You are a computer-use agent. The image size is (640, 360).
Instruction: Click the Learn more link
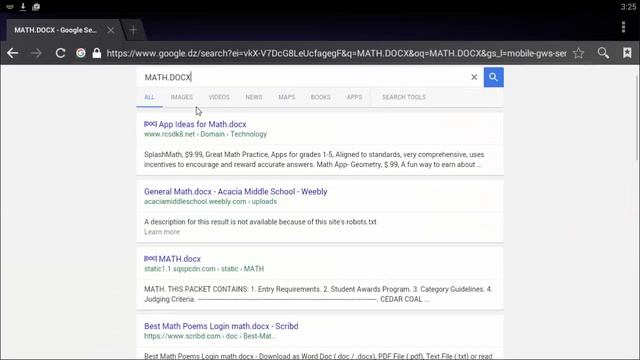[x=162, y=232]
